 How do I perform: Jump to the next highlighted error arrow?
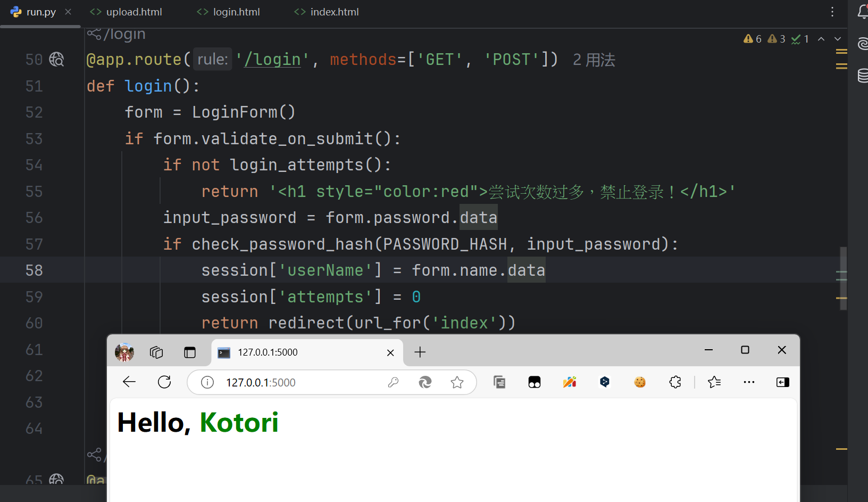[838, 39]
